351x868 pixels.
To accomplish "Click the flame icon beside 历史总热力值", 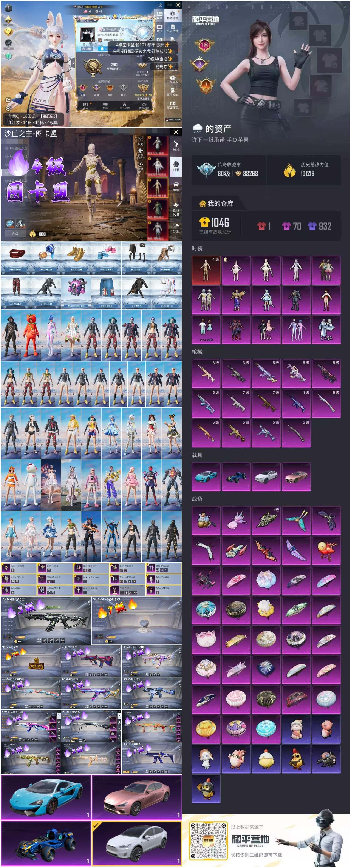I will pos(289,170).
